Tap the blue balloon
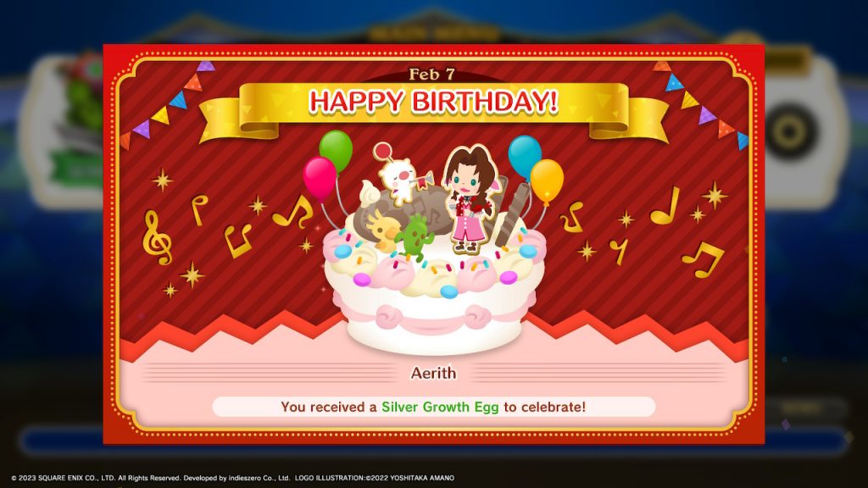The height and width of the screenshot is (488, 868). 524,157
